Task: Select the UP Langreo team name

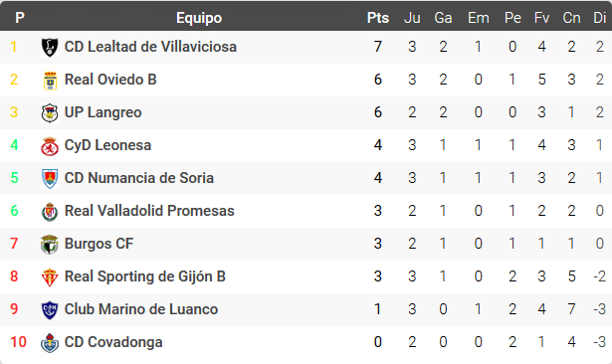Action: click(x=103, y=112)
